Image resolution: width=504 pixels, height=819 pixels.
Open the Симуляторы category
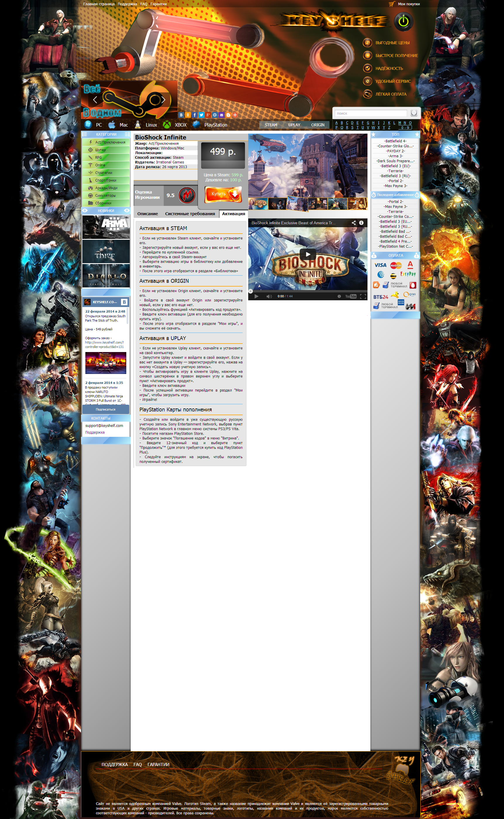pyautogui.click(x=106, y=196)
